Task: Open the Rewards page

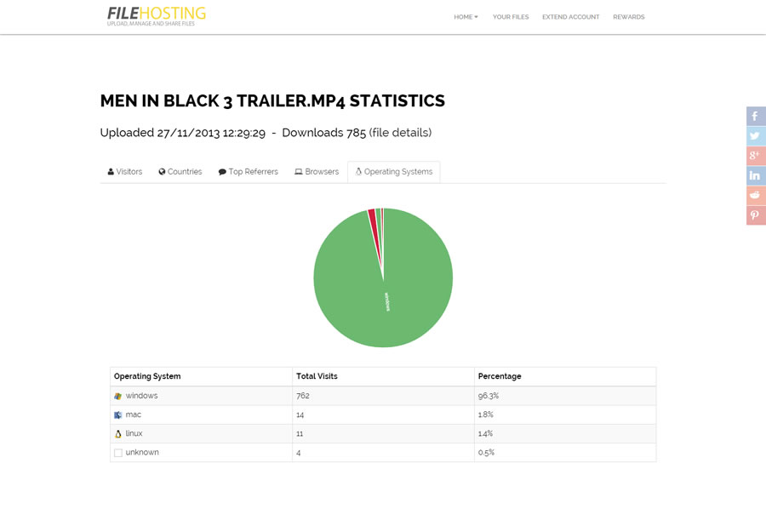Action: pos(629,17)
